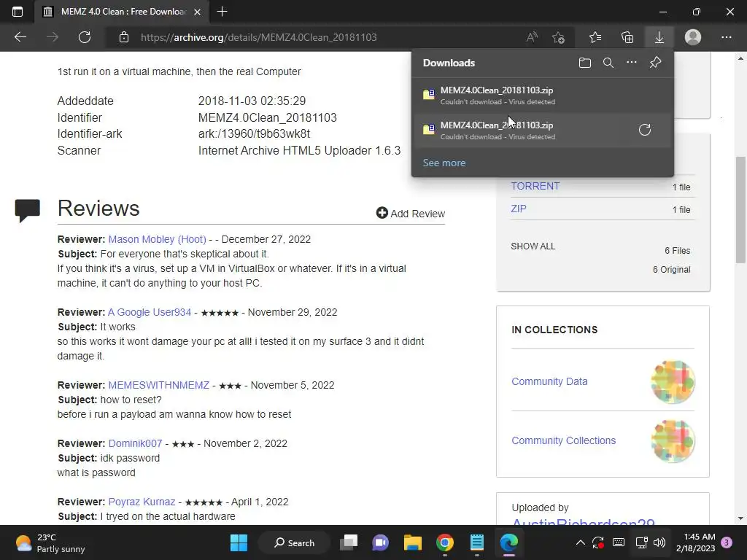
Task: Open Dominik007 reviewer profile
Action: 135,443
